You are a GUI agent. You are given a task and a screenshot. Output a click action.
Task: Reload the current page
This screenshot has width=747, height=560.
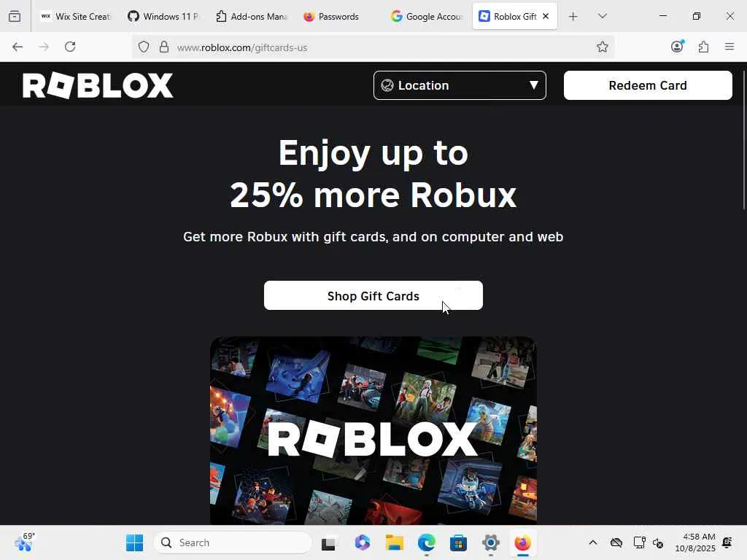click(70, 47)
